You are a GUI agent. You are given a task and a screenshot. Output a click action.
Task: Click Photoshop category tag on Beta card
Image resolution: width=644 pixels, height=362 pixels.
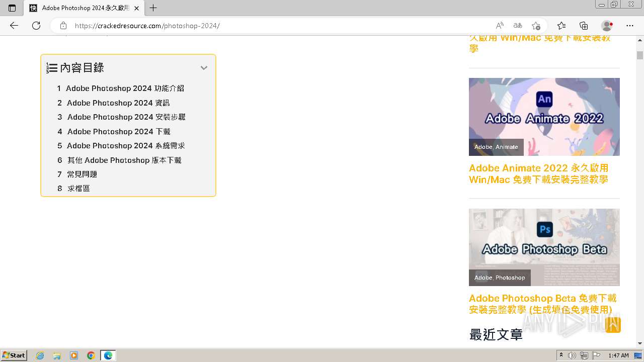pyautogui.click(x=510, y=278)
